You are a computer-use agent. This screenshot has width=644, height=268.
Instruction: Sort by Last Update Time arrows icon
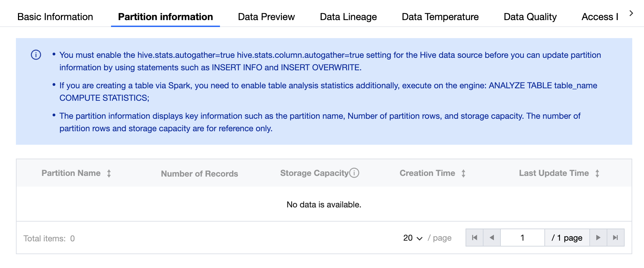(x=597, y=173)
